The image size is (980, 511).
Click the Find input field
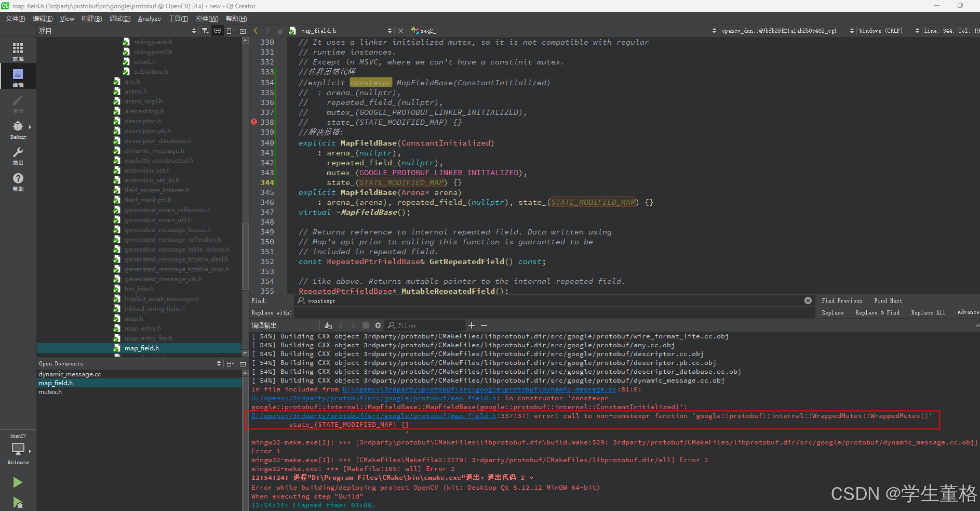click(x=555, y=300)
